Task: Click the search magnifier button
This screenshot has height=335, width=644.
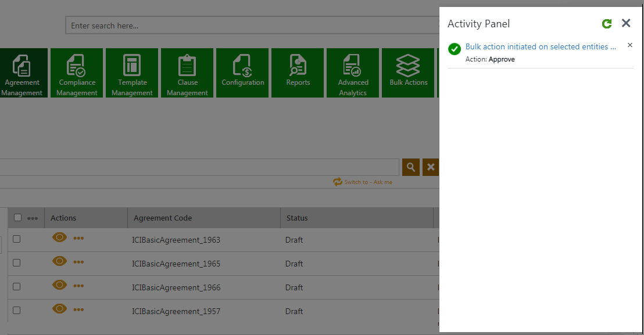Action: pos(410,167)
